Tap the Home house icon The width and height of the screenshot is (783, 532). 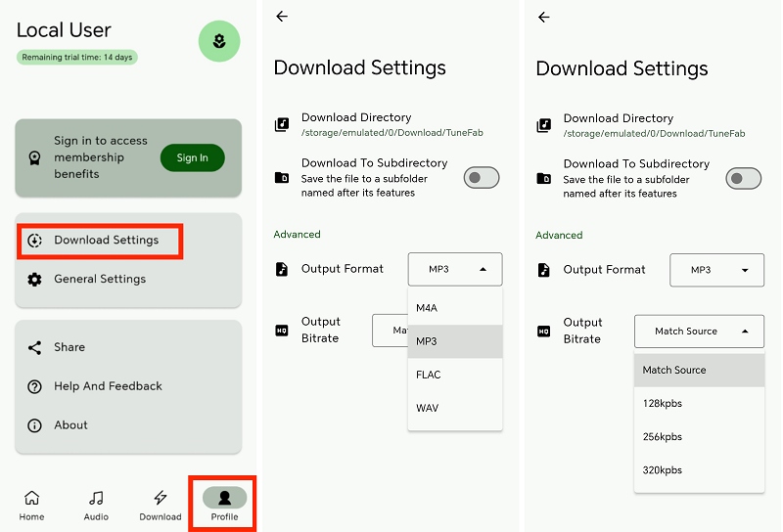(x=31, y=498)
